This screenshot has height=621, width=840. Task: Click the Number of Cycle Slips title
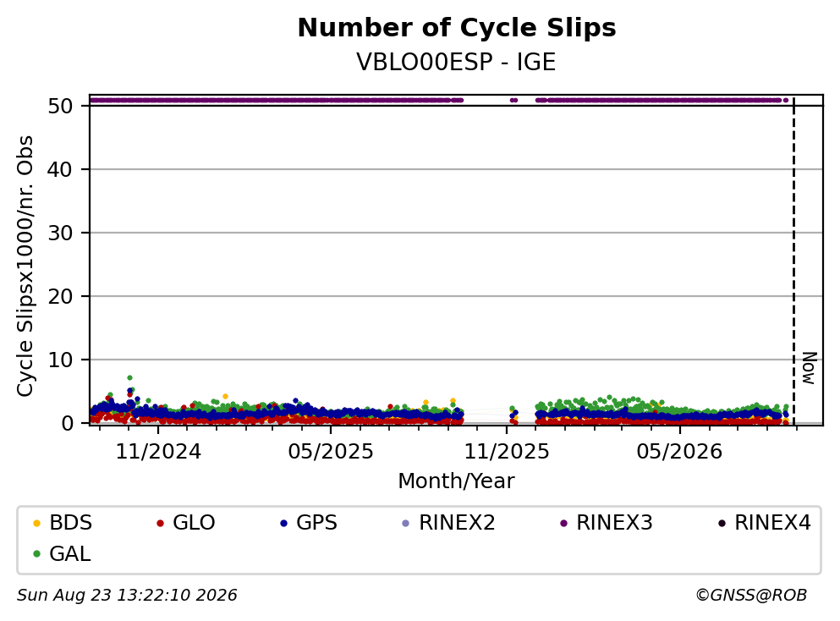click(x=457, y=28)
